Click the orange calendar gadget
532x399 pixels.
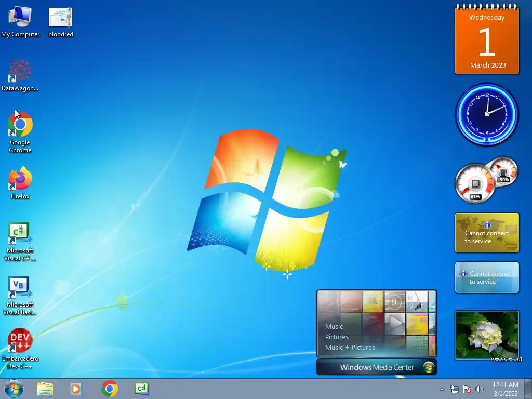[487, 38]
